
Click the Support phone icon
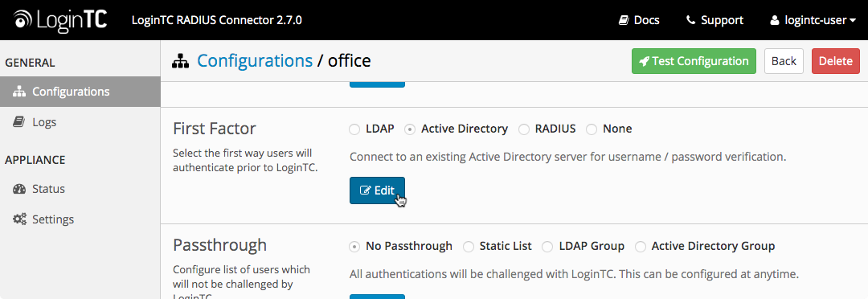(x=690, y=20)
